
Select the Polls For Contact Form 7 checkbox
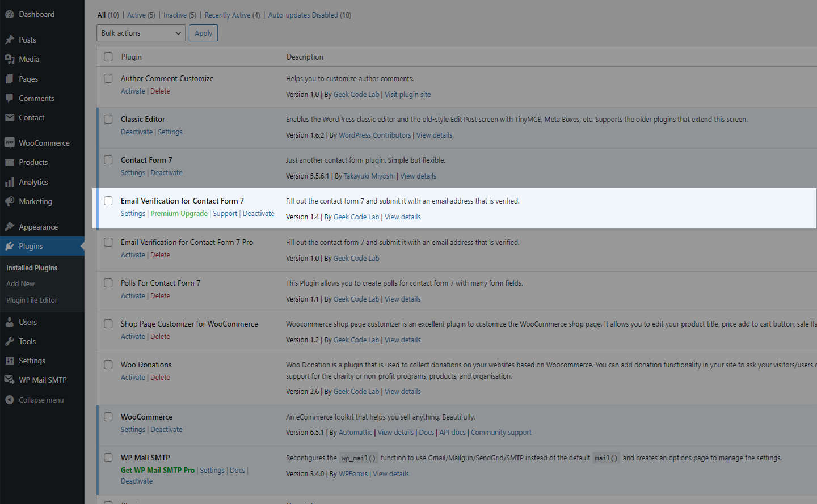click(108, 283)
